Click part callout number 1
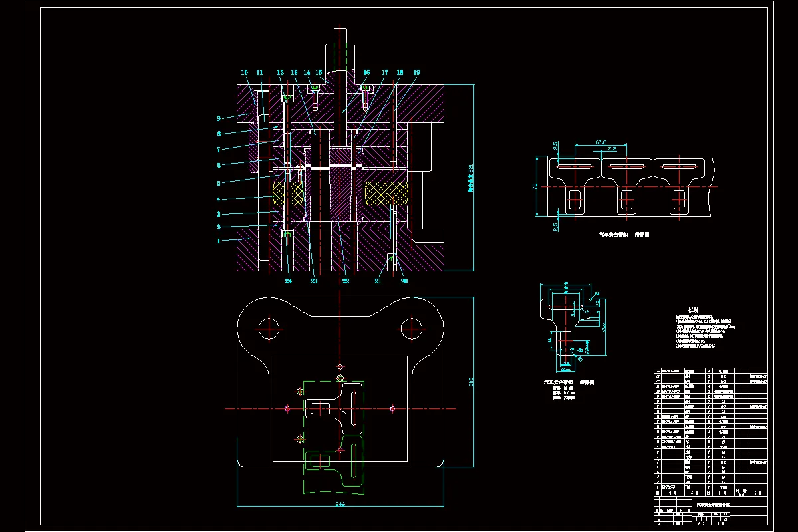Viewport: 798px width, 532px height. pyautogui.click(x=218, y=241)
